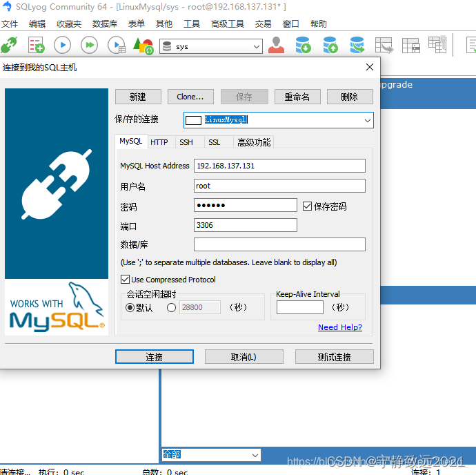Click the 删除 button
Viewport: 476px width, 475px height.
pos(350,97)
